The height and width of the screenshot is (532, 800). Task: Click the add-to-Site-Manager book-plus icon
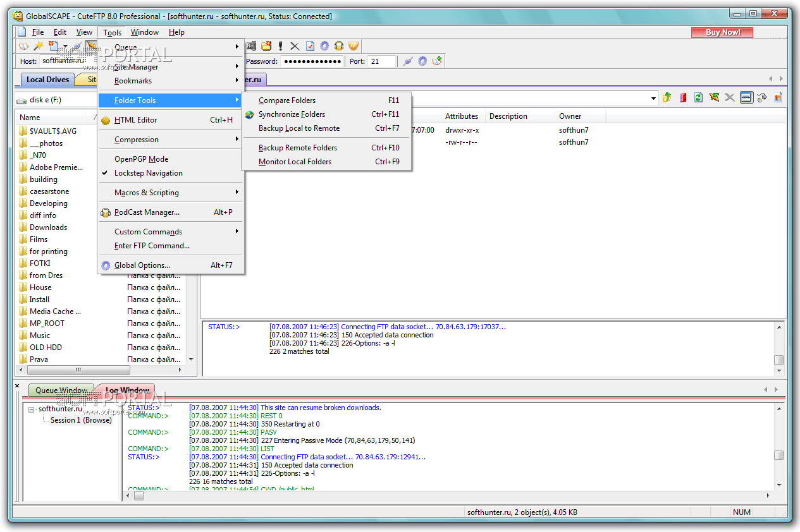pos(437,61)
